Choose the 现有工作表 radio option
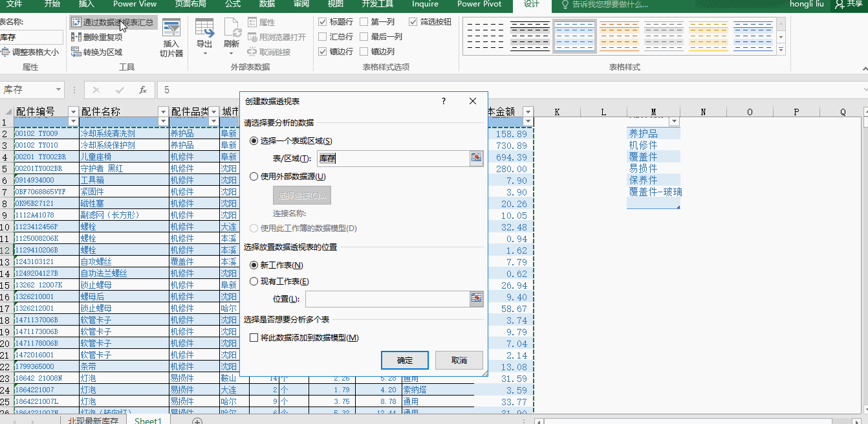This screenshot has height=424, width=868. [254, 282]
